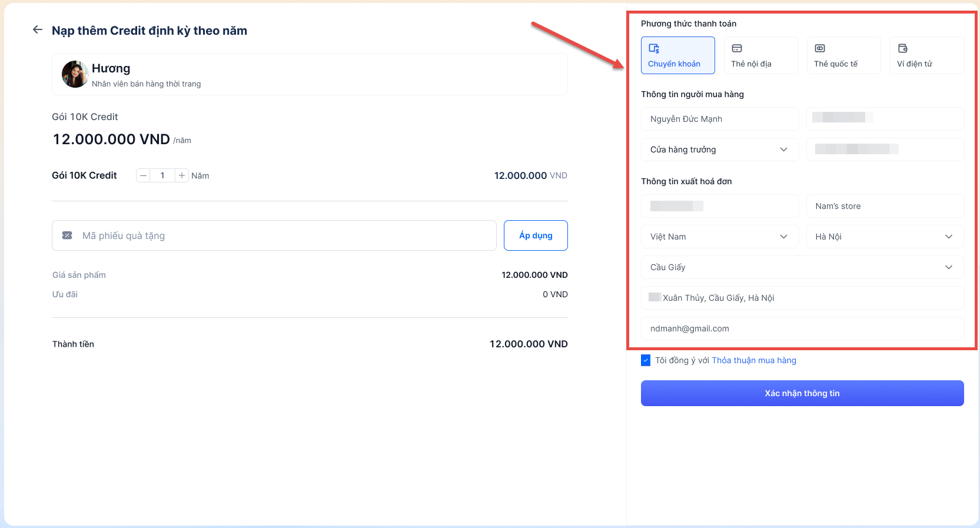The height and width of the screenshot is (528, 980).
Task: Click Xác nhận thông tin button
Action: point(802,393)
